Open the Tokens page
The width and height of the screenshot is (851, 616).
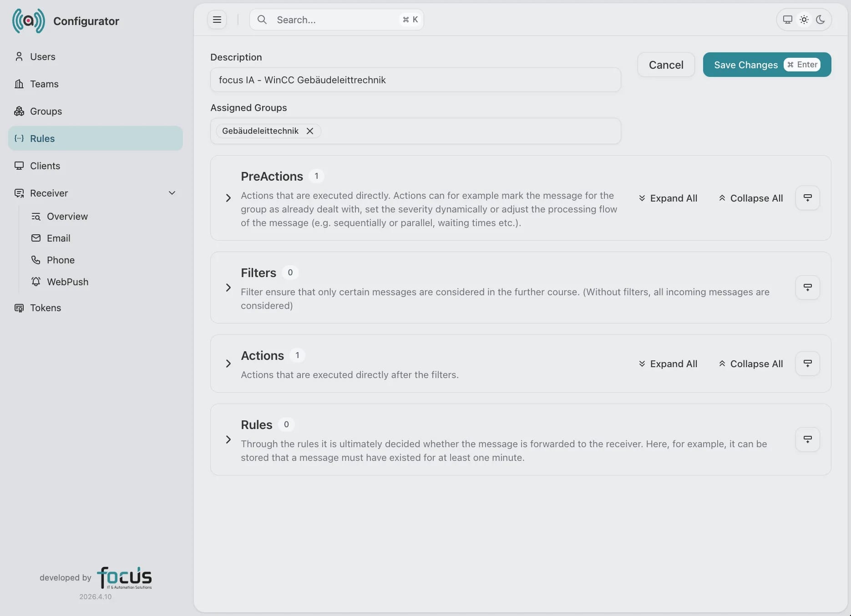[x=96, y=308]
